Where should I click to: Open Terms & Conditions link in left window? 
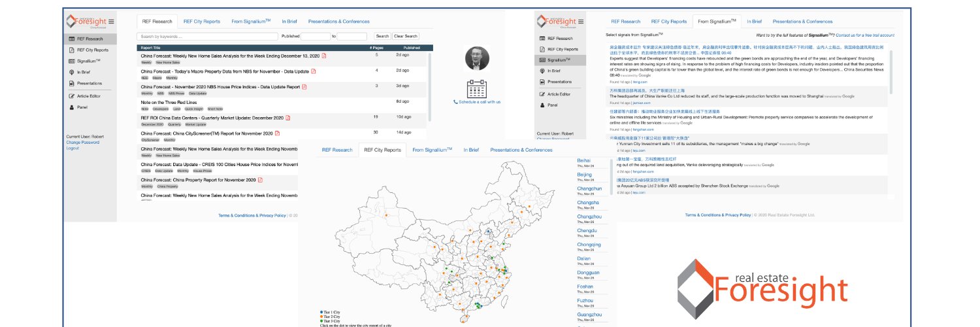click(252, 215)
